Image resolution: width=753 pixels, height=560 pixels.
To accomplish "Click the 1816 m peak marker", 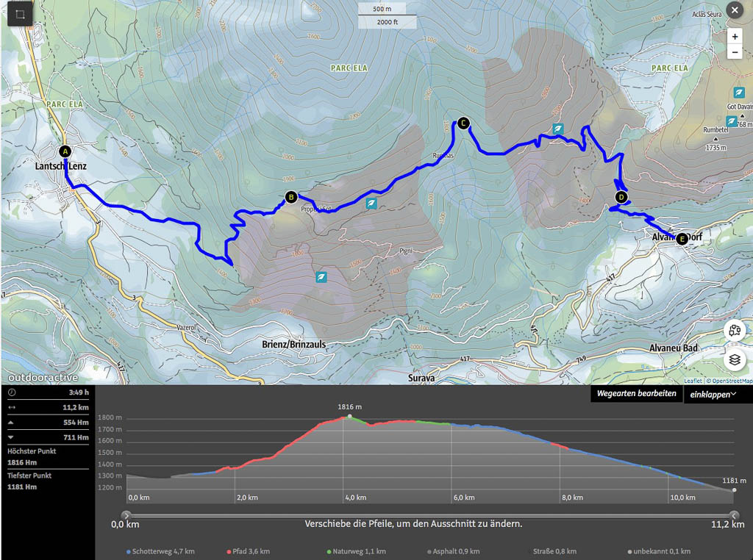I will [x=349, y=417].
